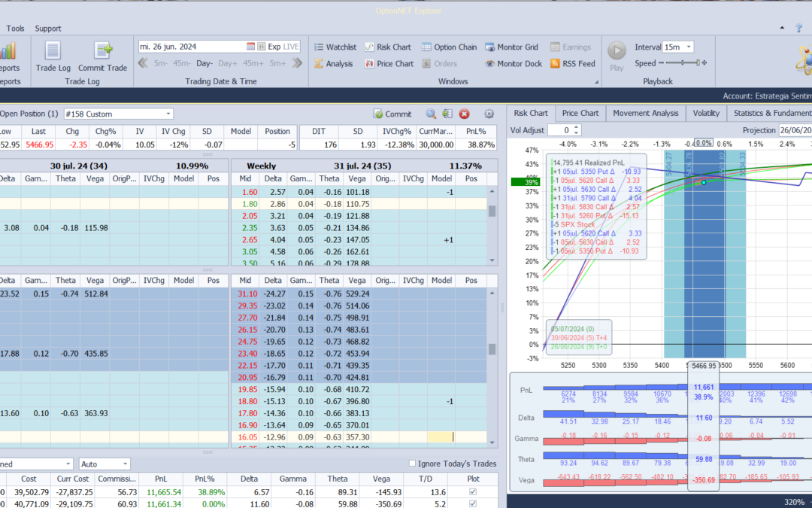Toggle Plot checkbox for the 38.89% row
Image resolution: width=812 pixels, height=508 pixels.
click(472, 492)
